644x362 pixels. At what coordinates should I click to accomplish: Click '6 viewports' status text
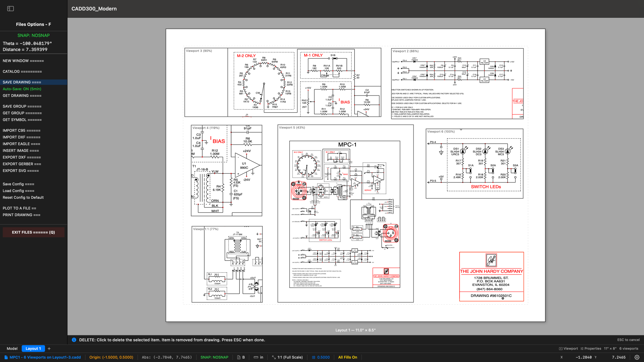[629, 349]
